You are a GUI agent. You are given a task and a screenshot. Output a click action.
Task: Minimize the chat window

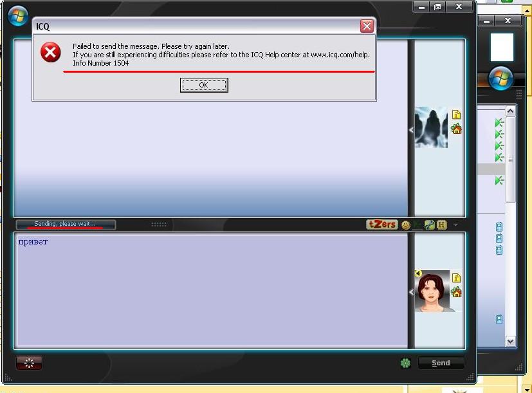pyautogui.click(x=422, y=7)
